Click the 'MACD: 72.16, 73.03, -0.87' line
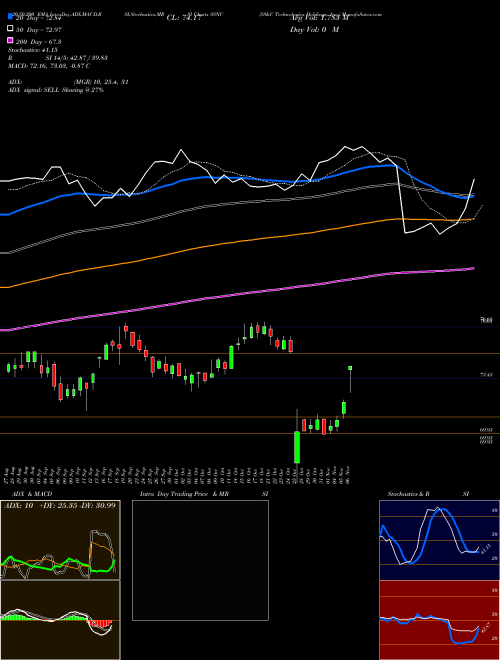Viewport: 500px width, 660px height. [x=49, y=66]
